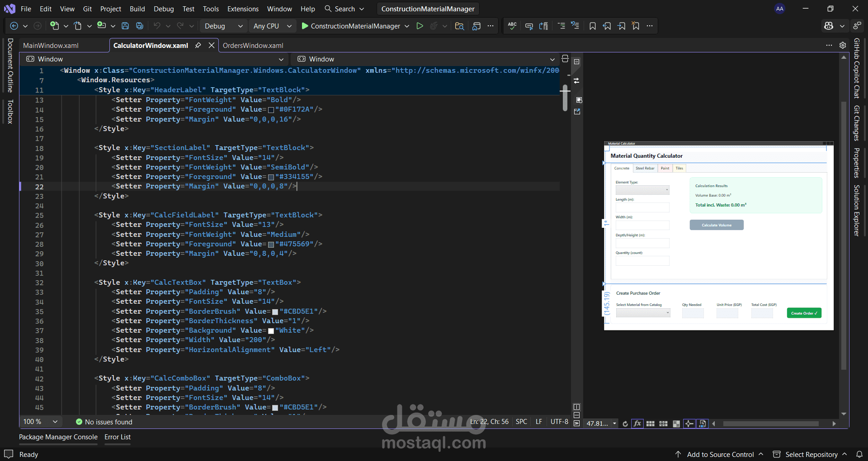Open the Build menu
Image resolution: width=868 pixels, height=461 pixels.
point(137,9)
